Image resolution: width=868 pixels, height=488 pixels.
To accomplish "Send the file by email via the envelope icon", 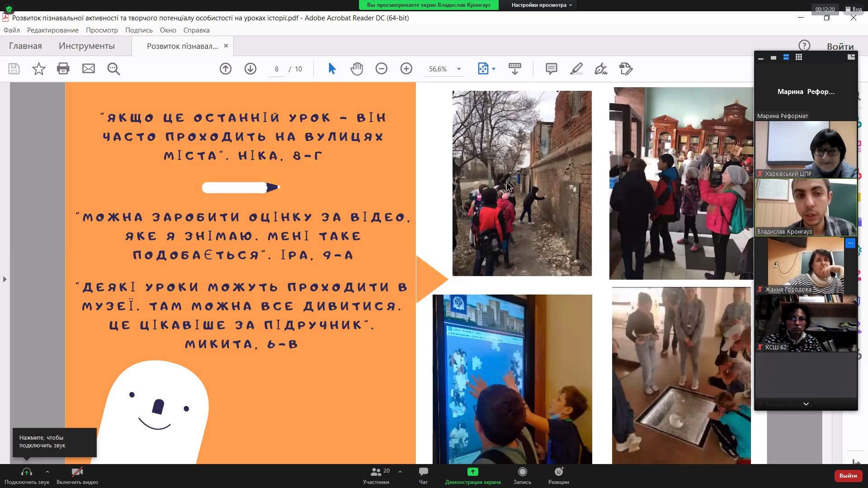I will click(89, 69).
